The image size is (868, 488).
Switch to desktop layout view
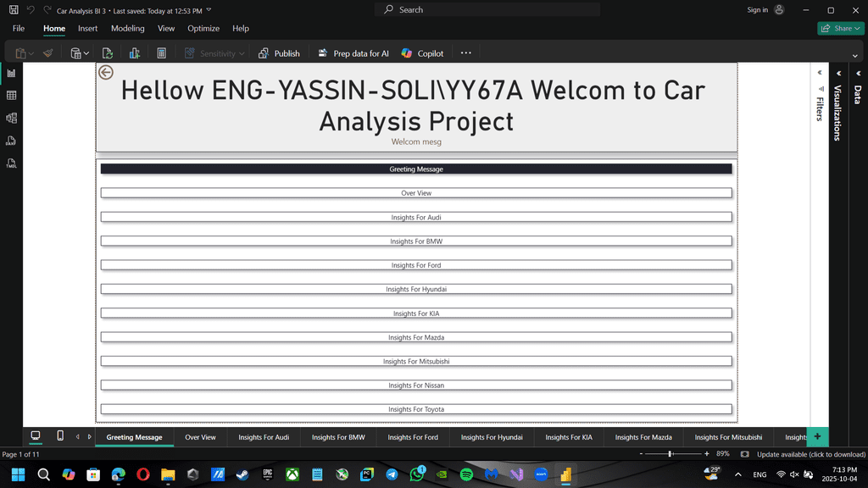[36, 436]
